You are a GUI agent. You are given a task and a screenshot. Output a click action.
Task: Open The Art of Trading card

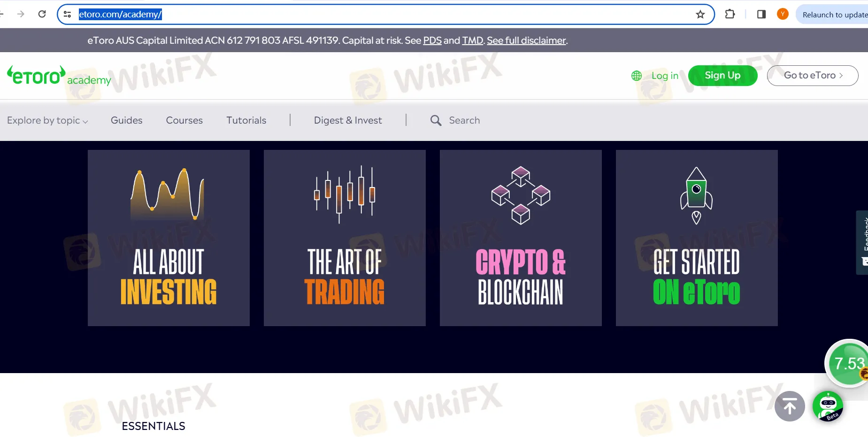tap(345, 238)
